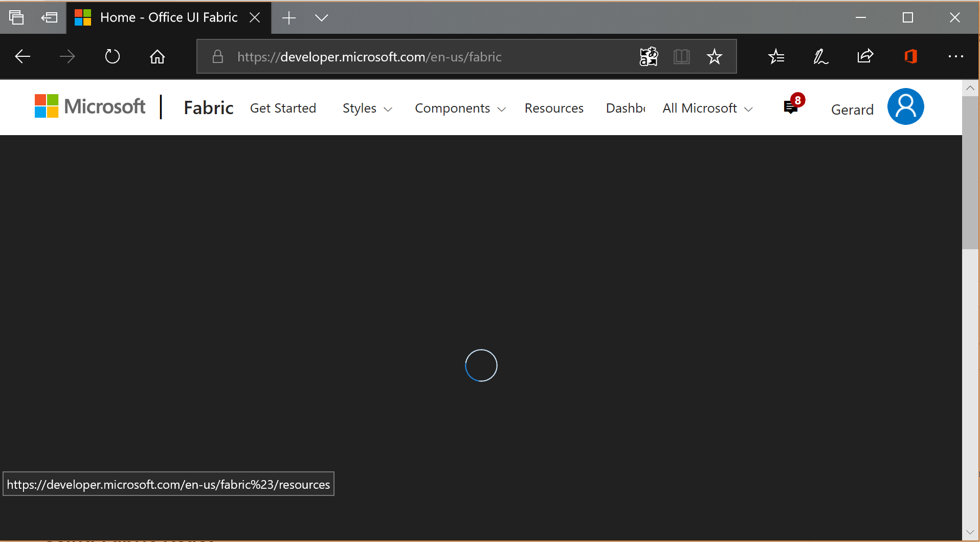Open the translate page icon
980x542 pixels.
tap(649, 56)
